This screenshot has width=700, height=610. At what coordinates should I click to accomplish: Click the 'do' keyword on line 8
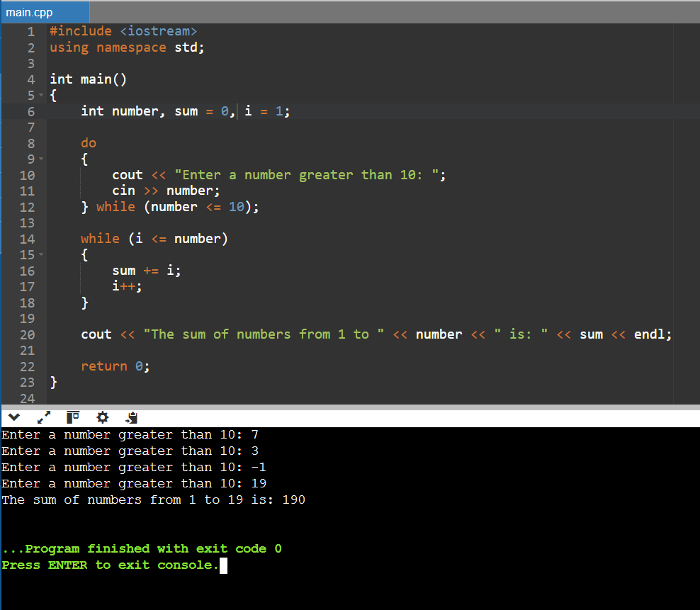click(x=89, y=143)
